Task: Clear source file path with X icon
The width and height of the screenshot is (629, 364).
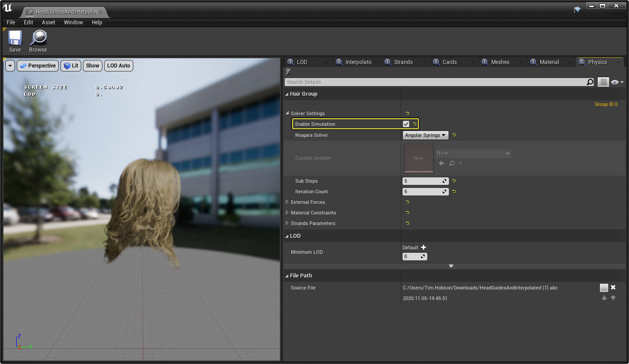Action: click(x=613, y=288)
